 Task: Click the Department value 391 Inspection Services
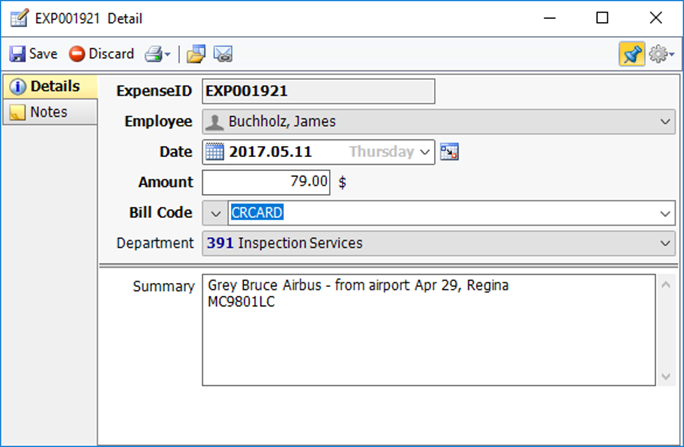point(284,243)
